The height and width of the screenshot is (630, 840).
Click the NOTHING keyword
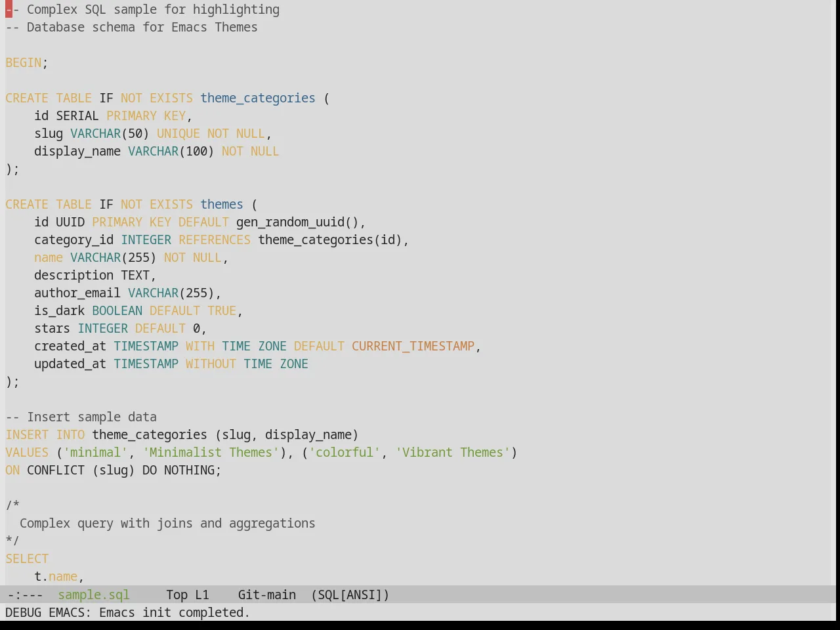pyautogui.click(x=190, y=470)
